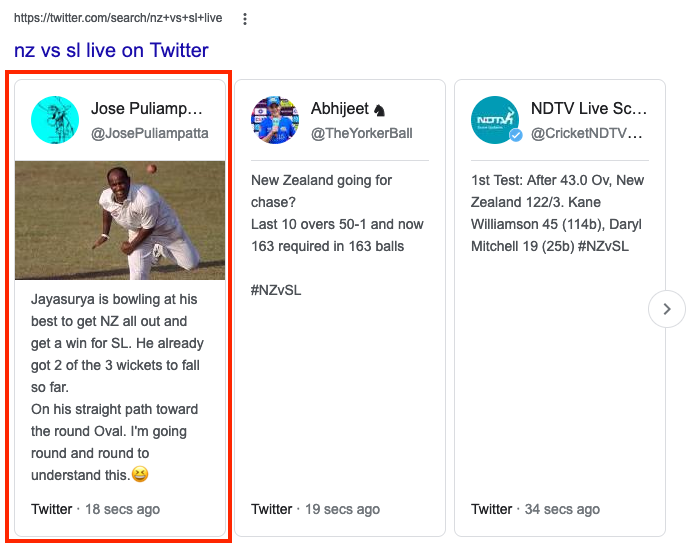Click the #NZvSL hashtag in Abhijeet's tweet
Screen dimensions: 691x555
[276, 290]
